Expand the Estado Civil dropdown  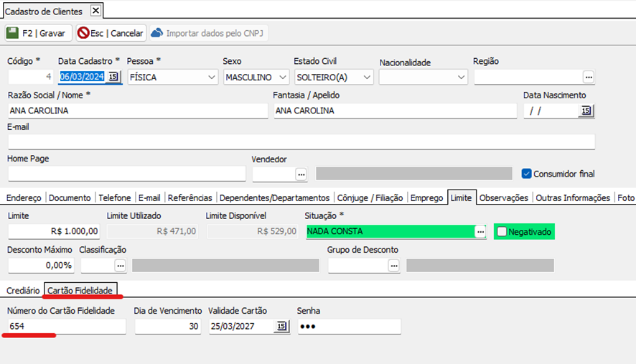tap(368, 78)
